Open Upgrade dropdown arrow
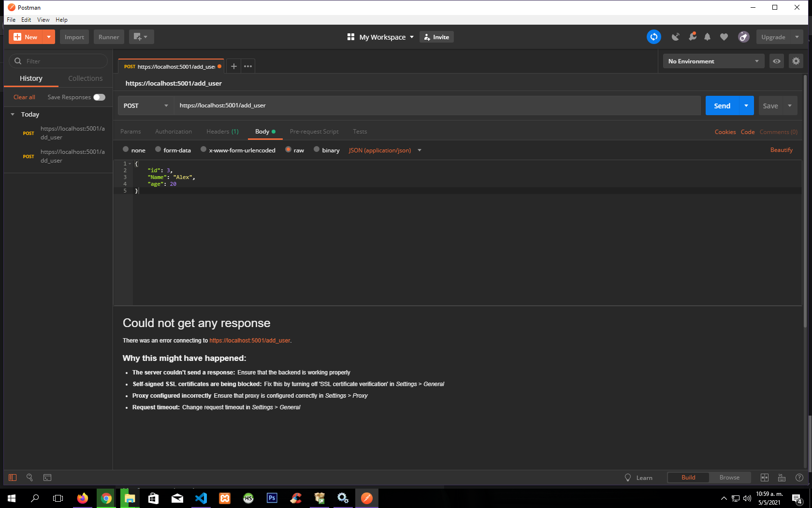 (x=797, y=37)
